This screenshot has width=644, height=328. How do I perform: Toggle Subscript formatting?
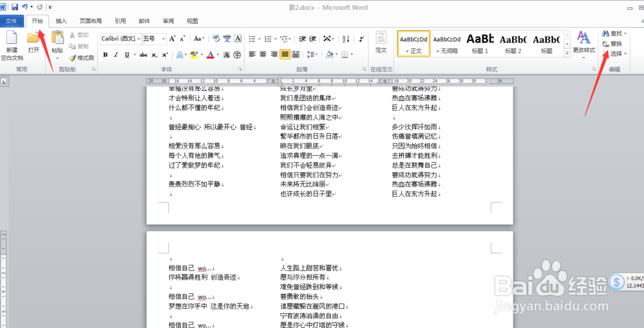[154, 55]
